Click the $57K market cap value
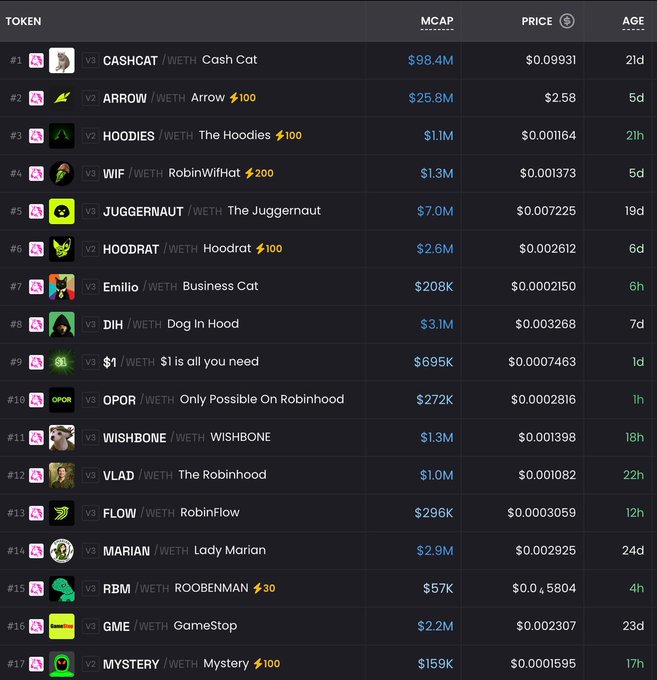Viewport: 657px width, 680px height. pyautogui.click(x=438, y=588)
